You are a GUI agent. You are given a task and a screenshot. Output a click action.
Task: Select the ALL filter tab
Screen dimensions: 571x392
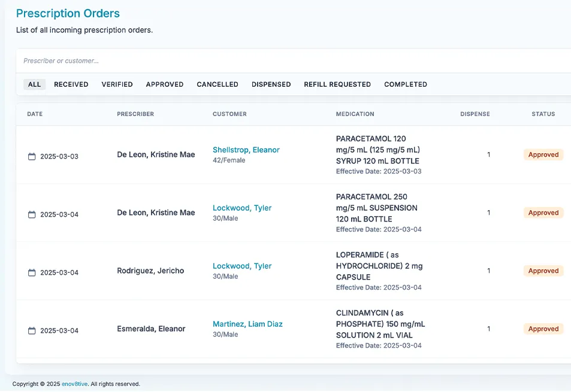click(x=34, y=84)
